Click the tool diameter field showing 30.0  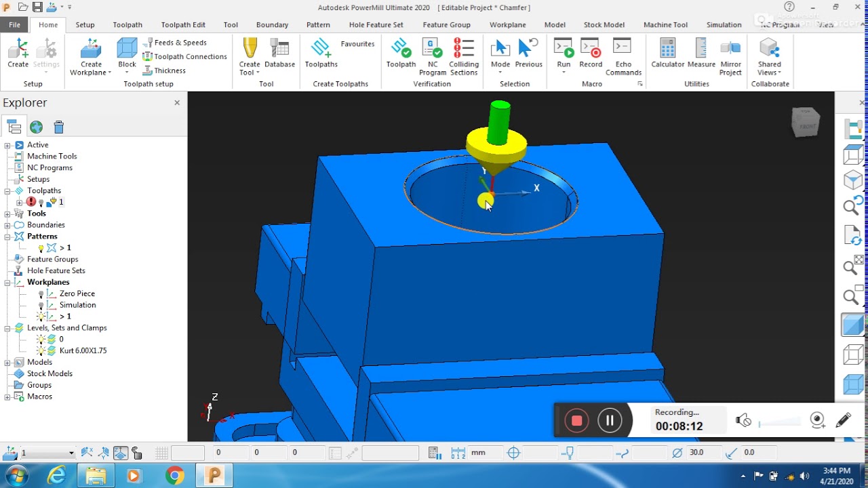point(702,453)
